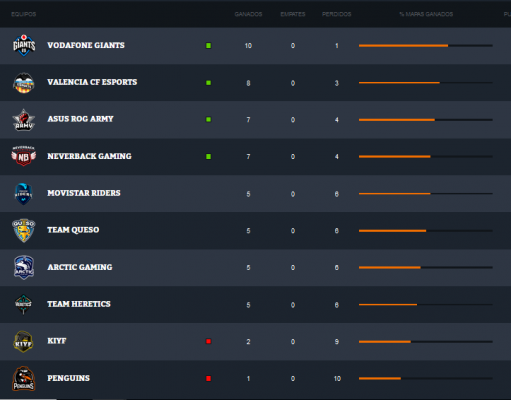Select the ASUS ROG Army star logo

tap(24, 120)
